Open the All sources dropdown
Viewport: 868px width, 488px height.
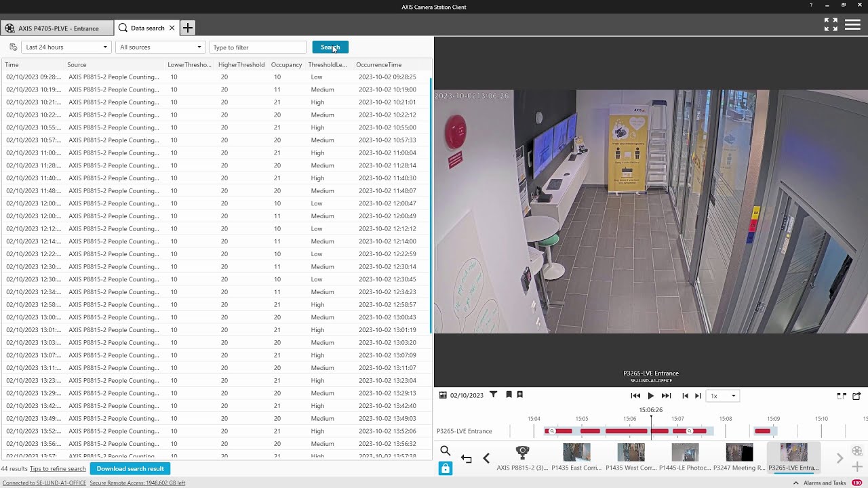(160, 47)
